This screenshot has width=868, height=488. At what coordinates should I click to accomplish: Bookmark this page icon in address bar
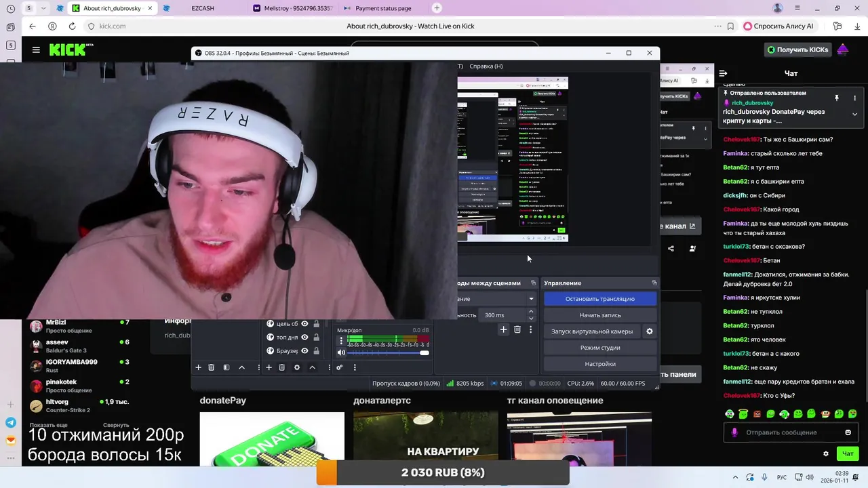pyautogui.click(x=730, y=26)
